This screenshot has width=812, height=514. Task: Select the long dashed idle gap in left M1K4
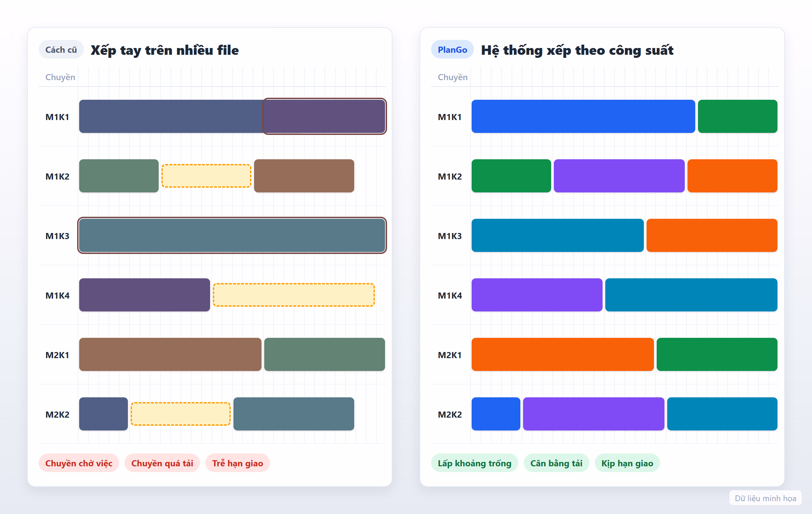294,295
